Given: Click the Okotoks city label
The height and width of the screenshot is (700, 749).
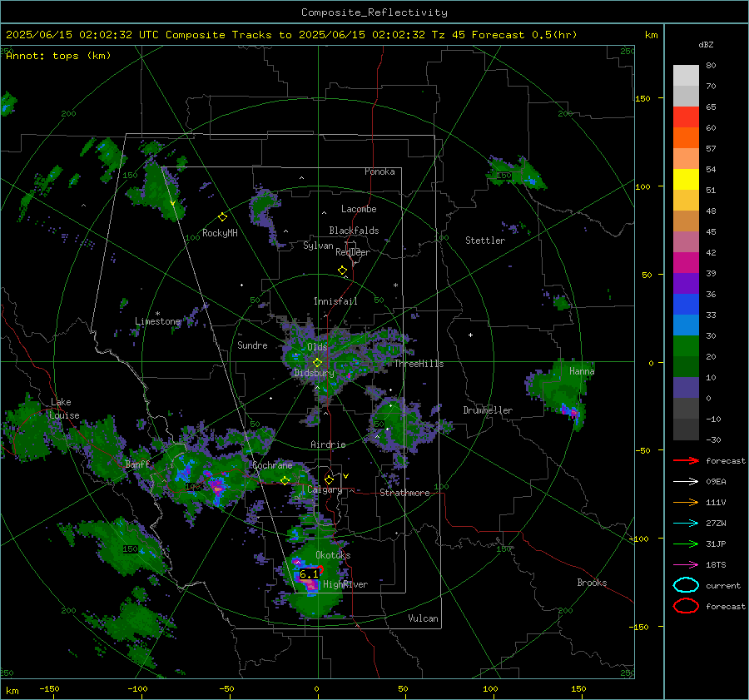Looking at the screenshot, I should 333,555.
